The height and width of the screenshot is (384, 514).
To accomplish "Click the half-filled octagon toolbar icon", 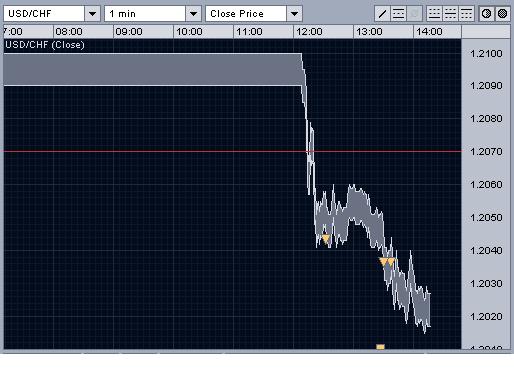I will 487,14.
